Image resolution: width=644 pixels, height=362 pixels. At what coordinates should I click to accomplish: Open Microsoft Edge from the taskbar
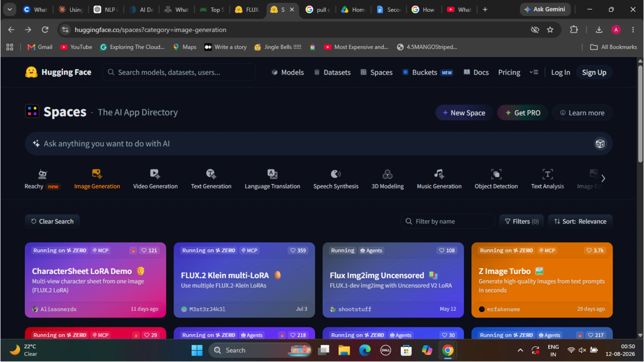coord(365,350)
